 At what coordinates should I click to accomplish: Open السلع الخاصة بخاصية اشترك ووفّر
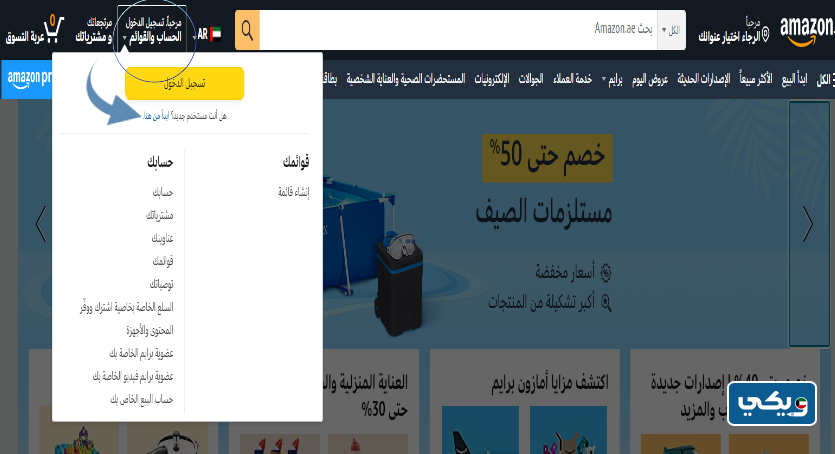[x=127, y=307]
